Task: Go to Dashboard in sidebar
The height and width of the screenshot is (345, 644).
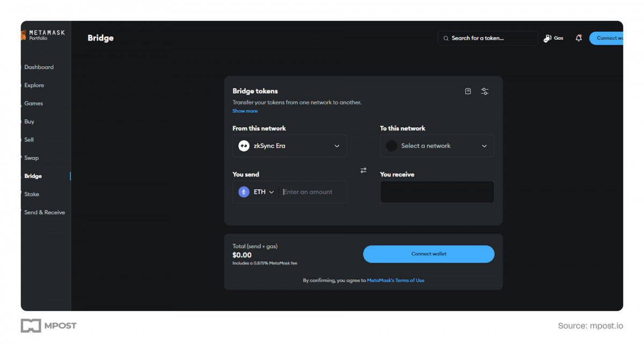Action: 39,67
